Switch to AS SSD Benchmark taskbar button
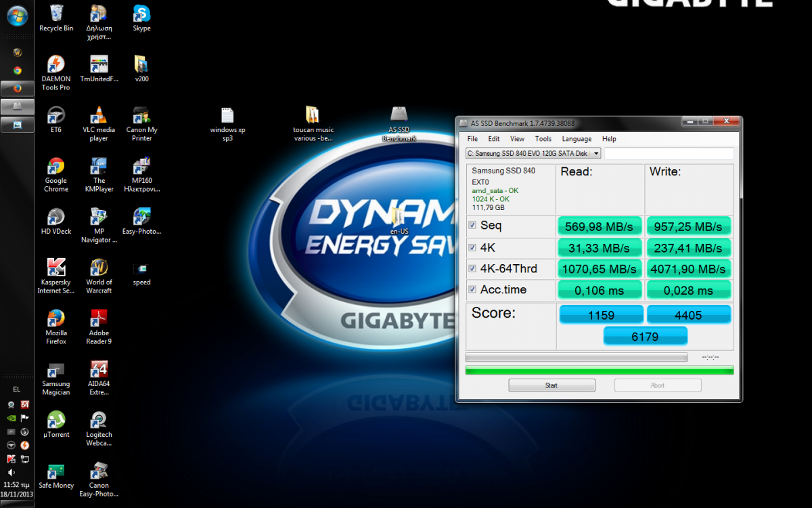Viewport: 812px width, 508px height. pos(17,106)
